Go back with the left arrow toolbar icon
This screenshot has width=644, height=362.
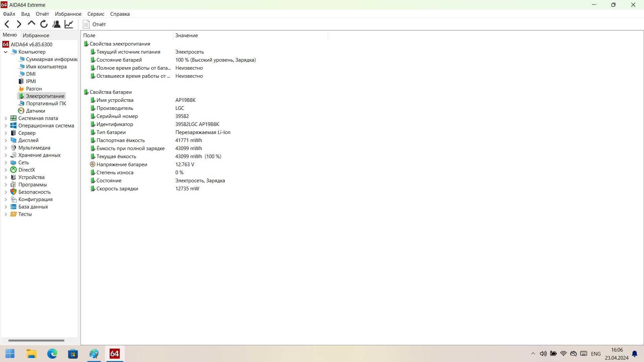pos(7,24)
